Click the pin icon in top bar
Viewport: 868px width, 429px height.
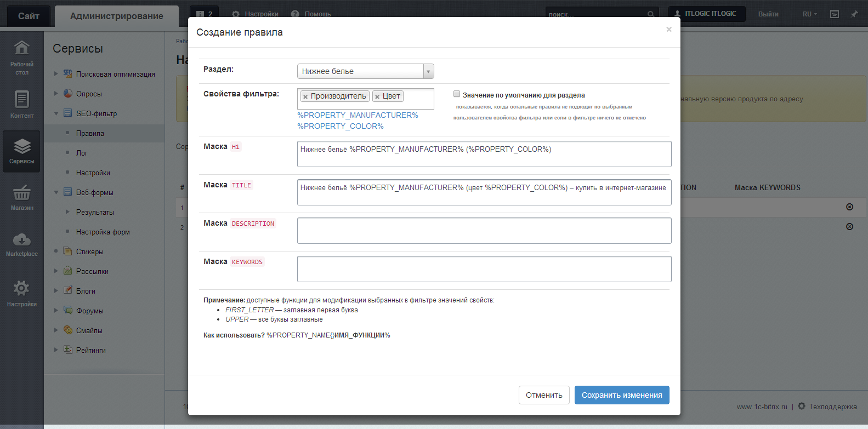click(854, 14)
